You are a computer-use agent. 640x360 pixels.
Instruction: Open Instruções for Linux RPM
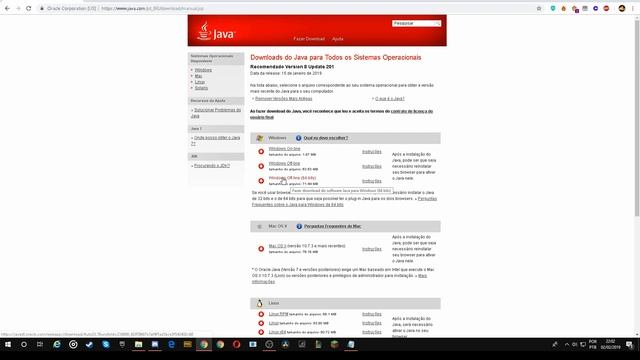click(371, 314)
